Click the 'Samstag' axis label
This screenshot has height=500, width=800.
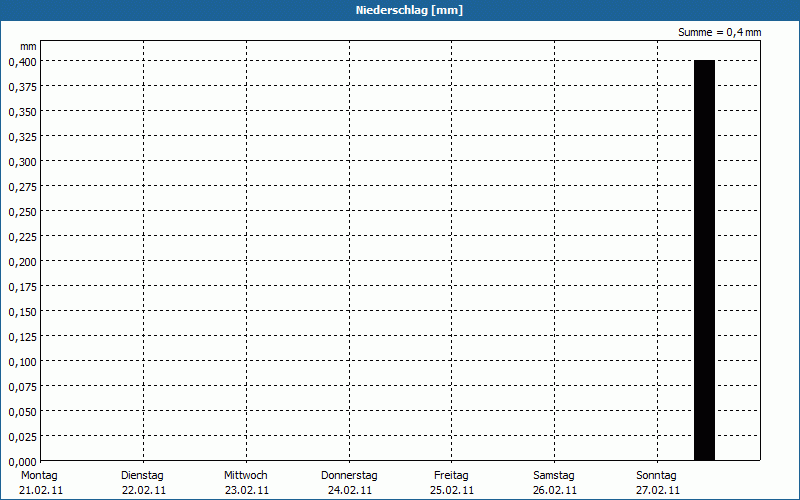[555, 475]
